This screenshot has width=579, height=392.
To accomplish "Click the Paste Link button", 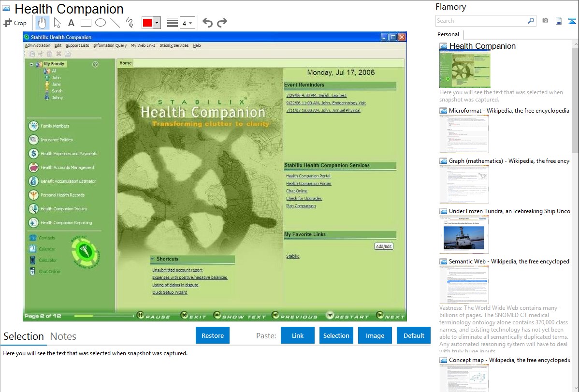I will (x=298, y=335).
